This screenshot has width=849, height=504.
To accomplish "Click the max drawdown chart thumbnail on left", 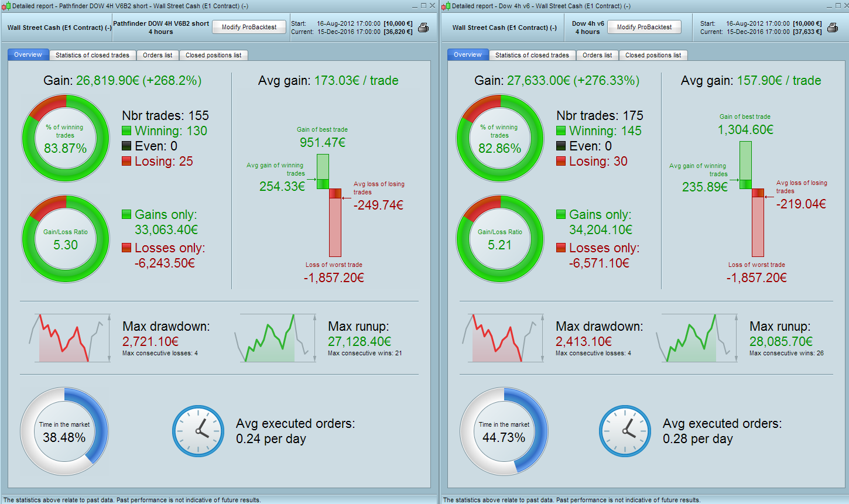I will [x=70, y=338].
